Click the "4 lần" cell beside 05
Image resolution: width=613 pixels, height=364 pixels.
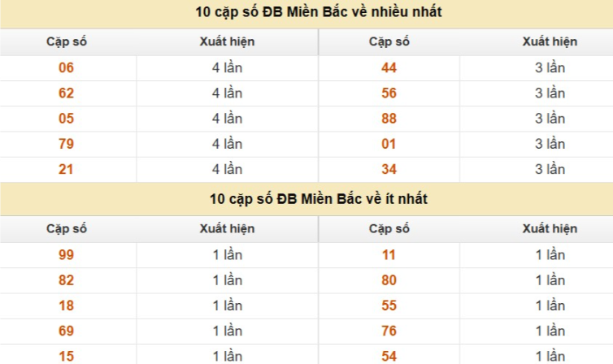(227, 119)
